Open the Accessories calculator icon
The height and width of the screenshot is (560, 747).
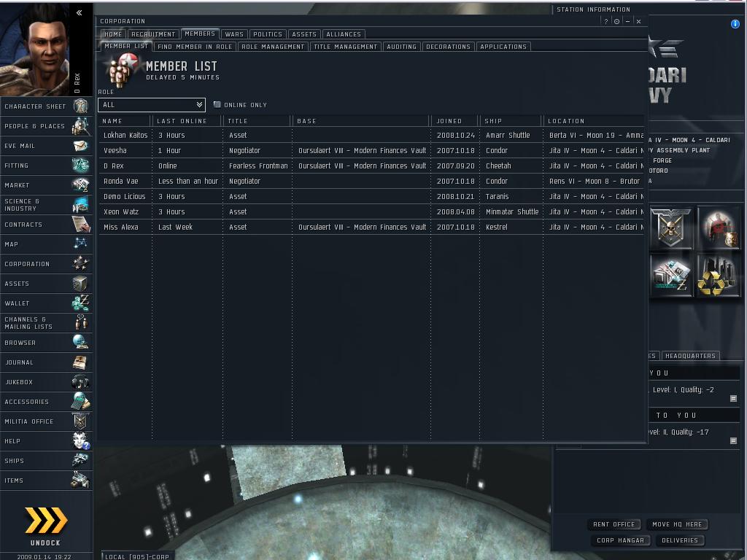tap(80, 402)
